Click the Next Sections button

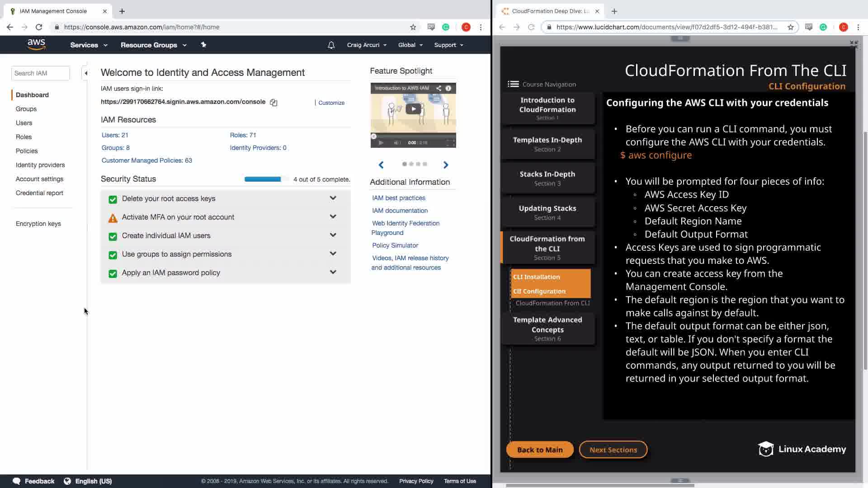point(613,450)
